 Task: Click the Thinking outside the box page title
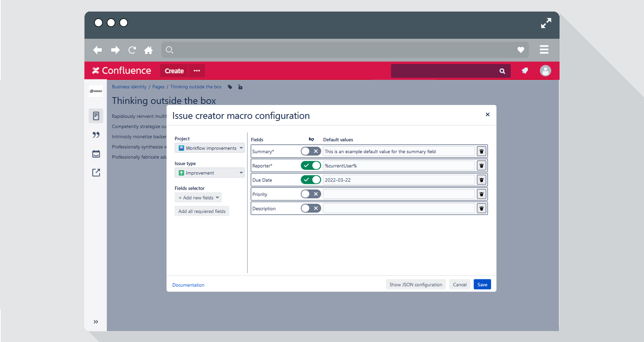click(x=164, y=101)
